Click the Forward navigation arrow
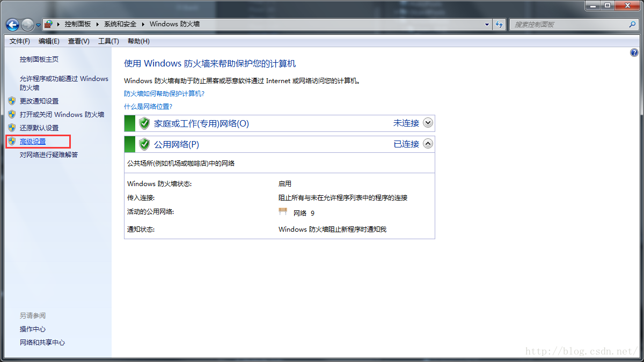The width and height of the screenshot is (644, 362). click(x=28, y=25)
